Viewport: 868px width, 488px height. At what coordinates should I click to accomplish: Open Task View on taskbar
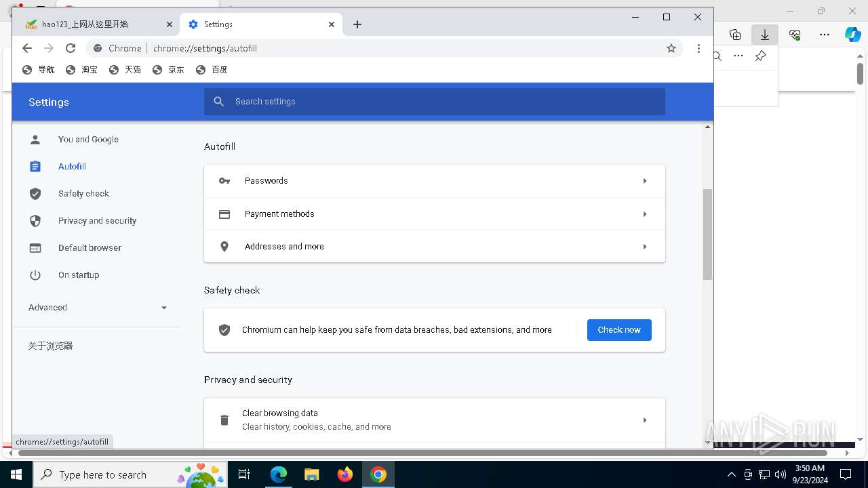[244, 474]
